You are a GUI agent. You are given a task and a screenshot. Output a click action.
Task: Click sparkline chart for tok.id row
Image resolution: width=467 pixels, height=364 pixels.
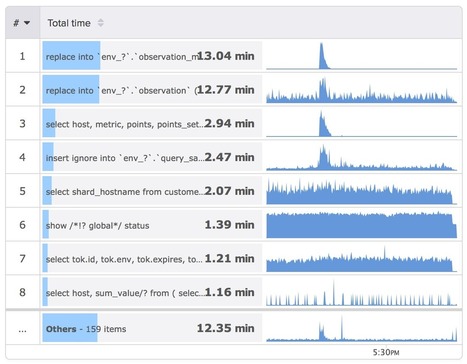(362, 258)
